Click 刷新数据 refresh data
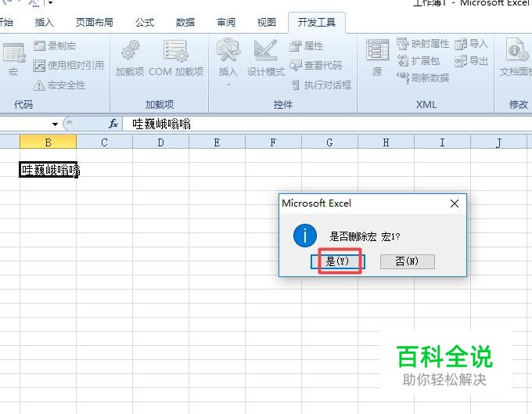Image resolution: width=532 pixels, height=414 pixels. 422,77
